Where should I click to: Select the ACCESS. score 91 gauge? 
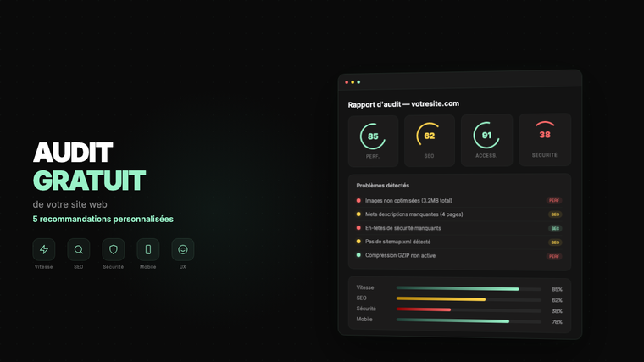(486, 140)
